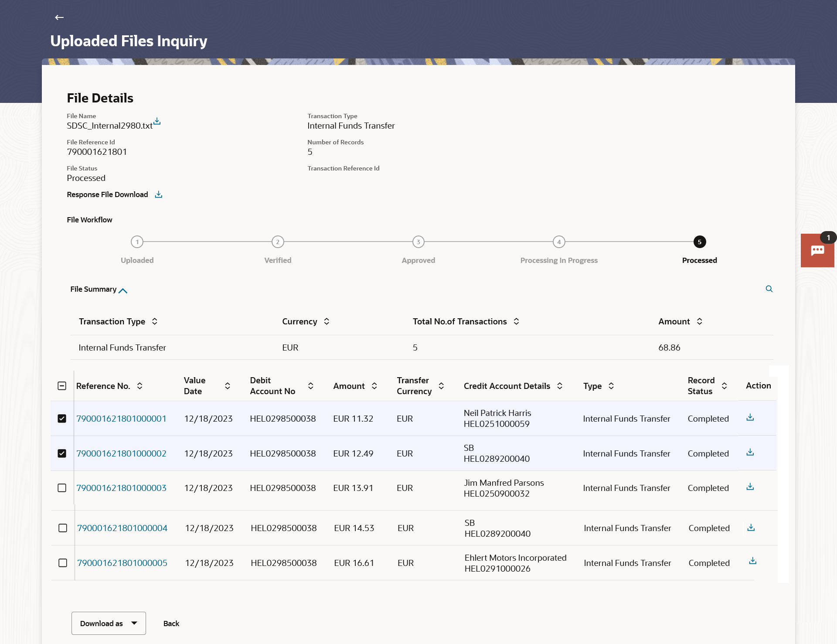Uncheck the checkbox for record 790001621801000002
Image resolution: width=837 pixels, height=644 pixels.
[x=62, y=453]
